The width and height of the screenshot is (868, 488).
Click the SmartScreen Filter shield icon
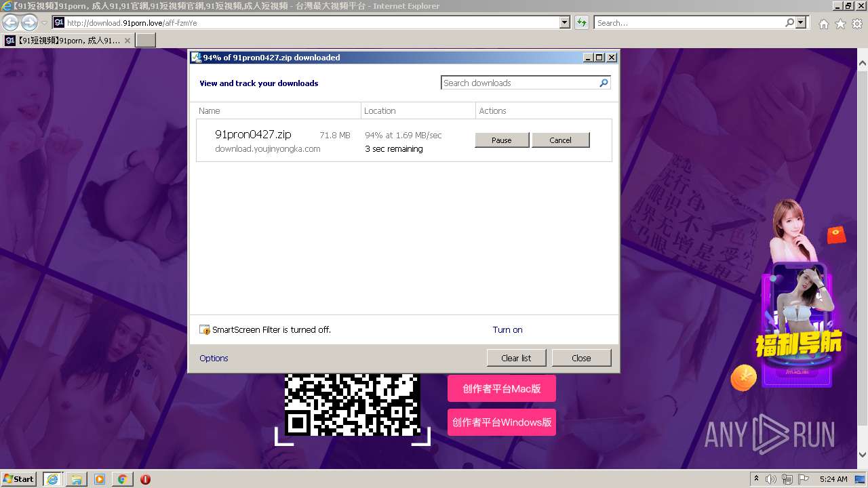pos(205,330)
